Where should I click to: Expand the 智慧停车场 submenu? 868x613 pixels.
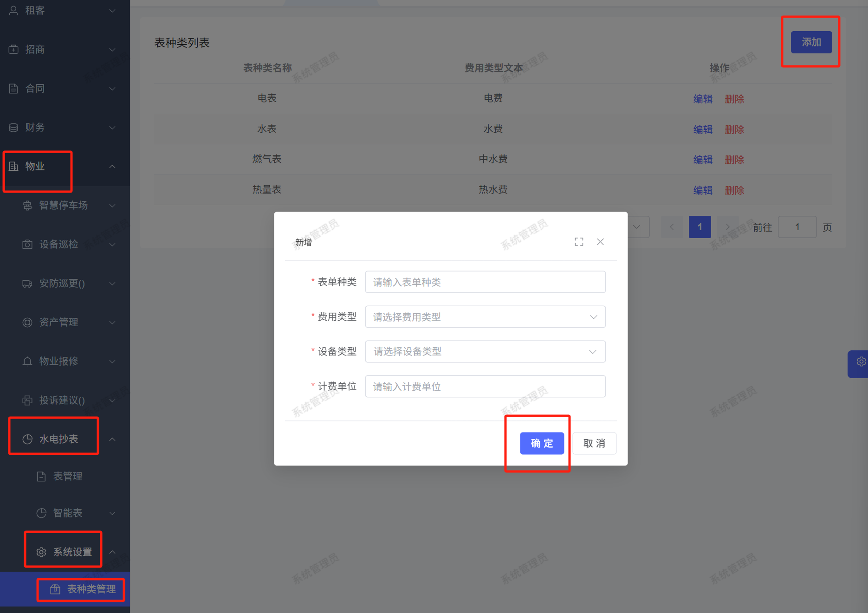click(x=112, y=206)
